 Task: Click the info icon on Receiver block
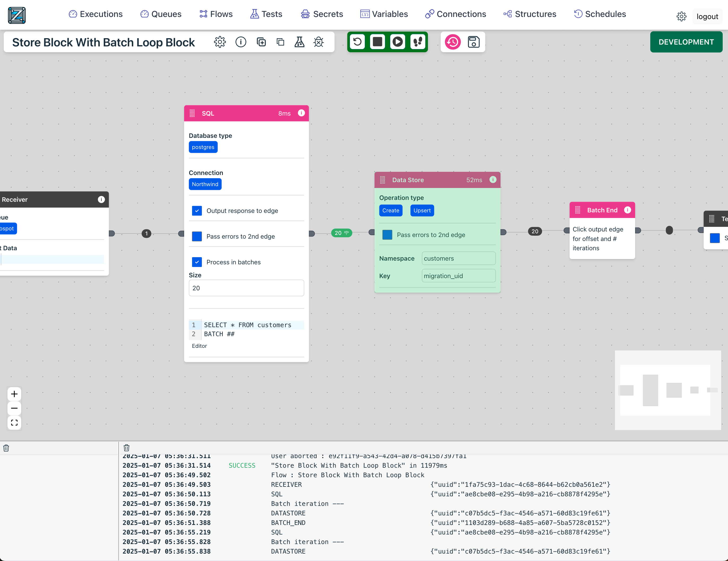point(101,199)
